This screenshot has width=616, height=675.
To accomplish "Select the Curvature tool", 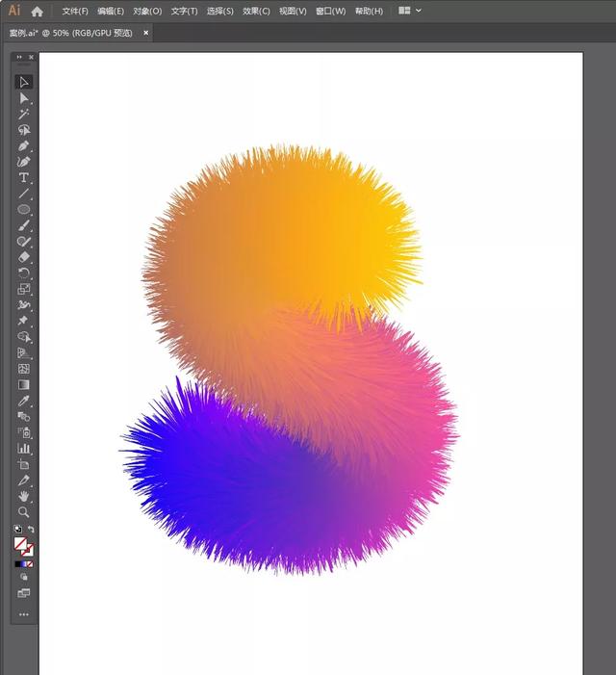I will point(24,162).
